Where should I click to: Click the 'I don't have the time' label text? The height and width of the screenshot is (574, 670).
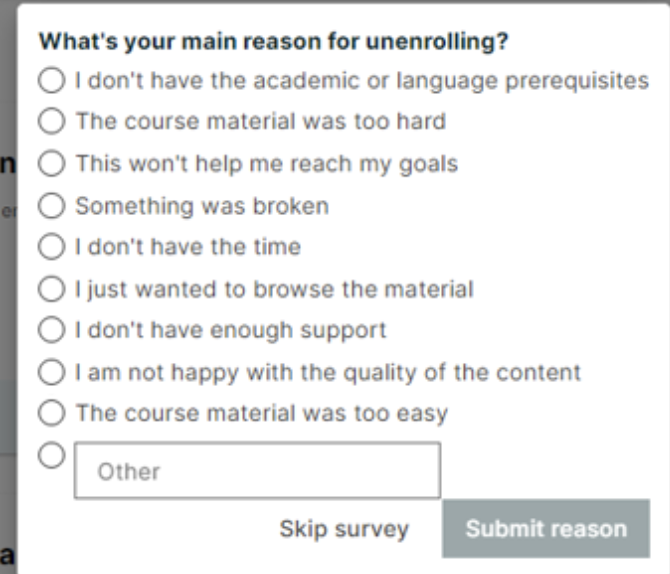tap(188, 247)
